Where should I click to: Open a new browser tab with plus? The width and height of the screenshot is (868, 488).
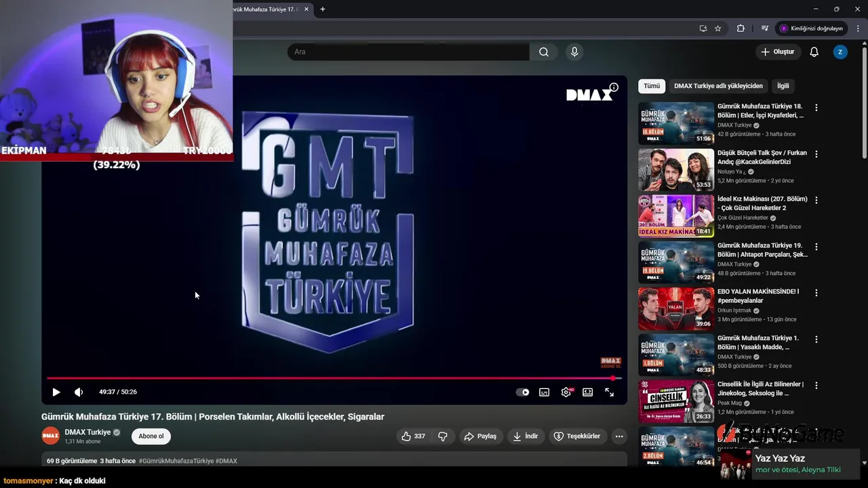click(x=323, y=9)
